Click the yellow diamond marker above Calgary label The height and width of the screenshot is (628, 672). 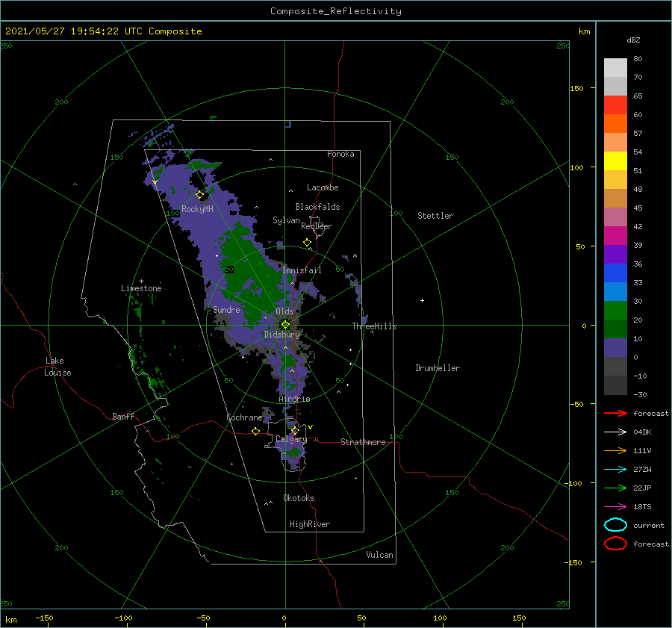pos(295,430)
